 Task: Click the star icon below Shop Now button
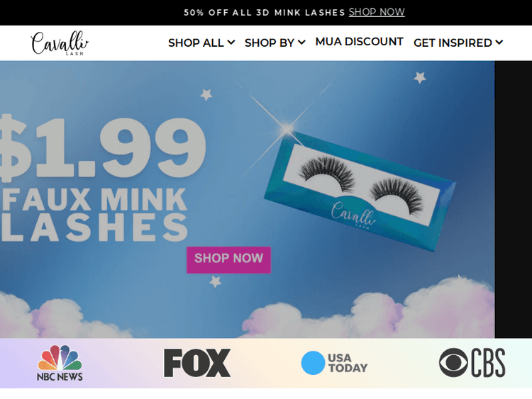pos(216,281)
